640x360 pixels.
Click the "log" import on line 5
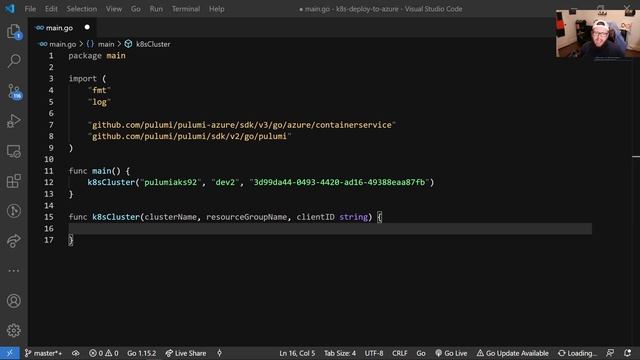tap(99, 102)
